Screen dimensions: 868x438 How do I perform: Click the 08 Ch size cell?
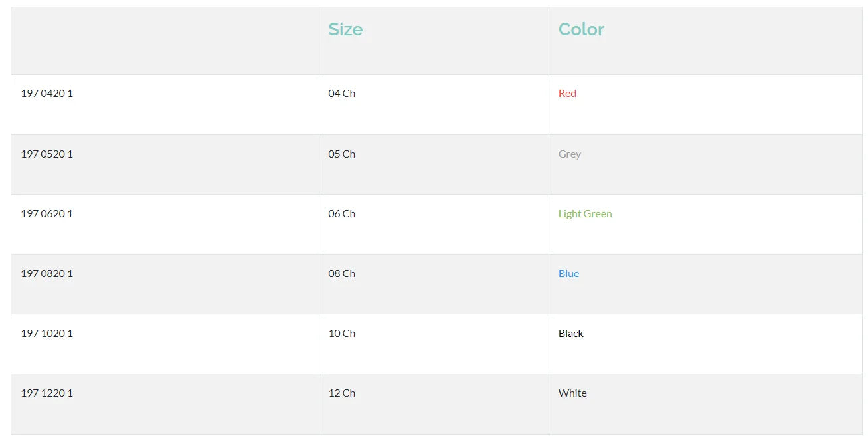tap(341, 274)
